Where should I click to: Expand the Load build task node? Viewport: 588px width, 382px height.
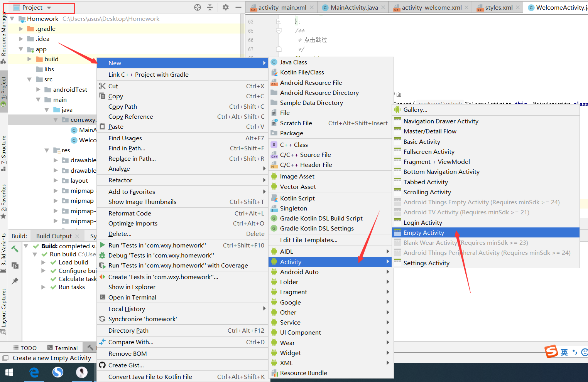click(x=44, y=262)
